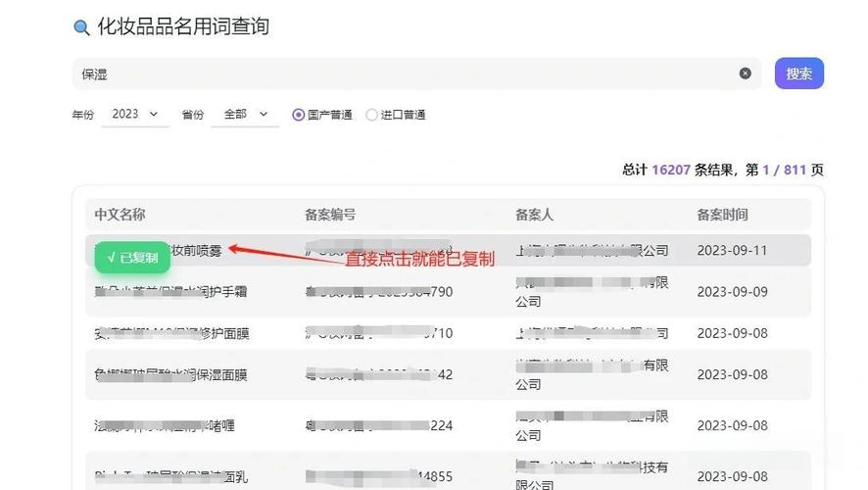
Task: Click the 2023-09-09 filing date cell
Action: pyautogui.click(x=732, y=291)
